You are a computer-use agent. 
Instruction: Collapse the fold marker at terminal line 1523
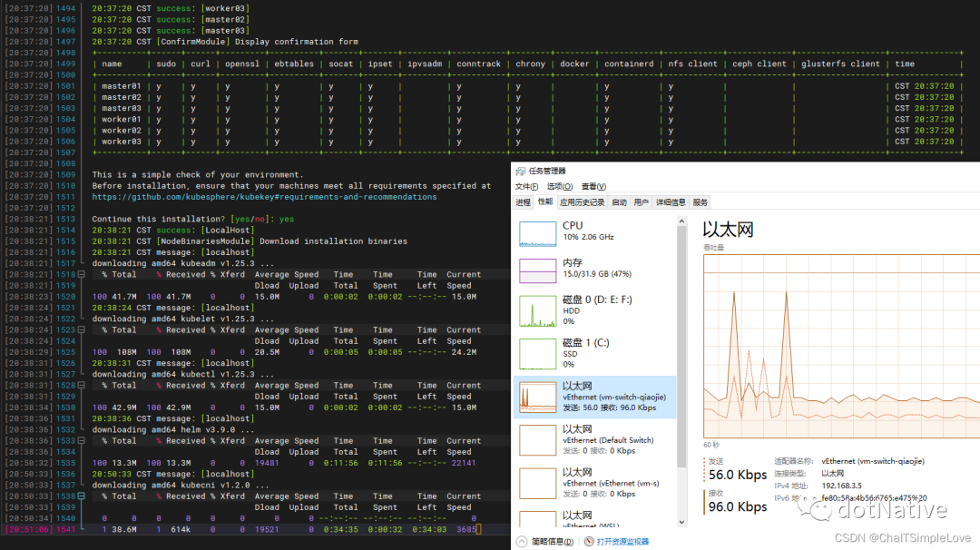coord(82,330)
